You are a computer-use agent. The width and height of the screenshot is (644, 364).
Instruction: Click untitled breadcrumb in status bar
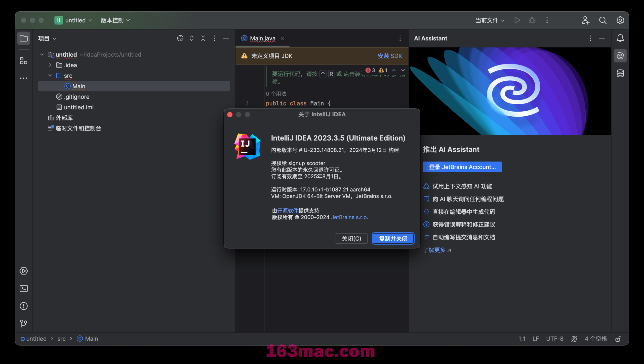click(34, 339)
